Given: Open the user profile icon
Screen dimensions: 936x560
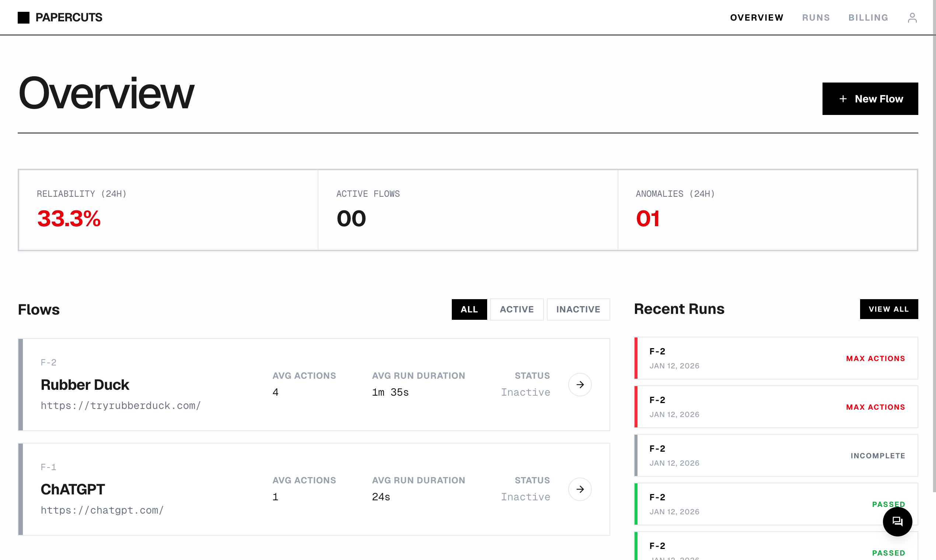Looking at the screenshot, I should (912, 18).
